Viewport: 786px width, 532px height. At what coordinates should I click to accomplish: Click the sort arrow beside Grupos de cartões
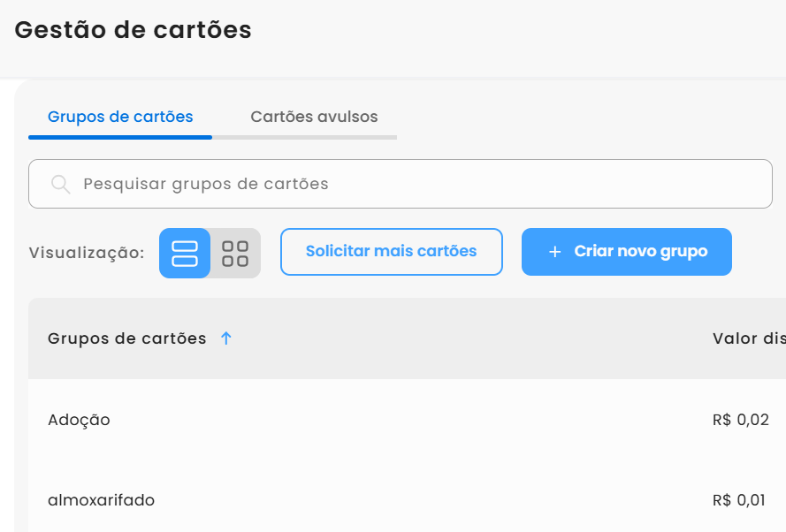click(x=226, y=338)
